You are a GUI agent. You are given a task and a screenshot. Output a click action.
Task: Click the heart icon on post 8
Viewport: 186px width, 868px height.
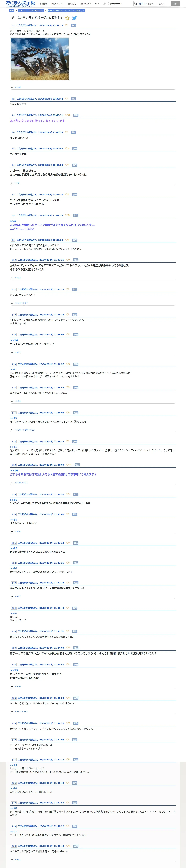point(66,215)
